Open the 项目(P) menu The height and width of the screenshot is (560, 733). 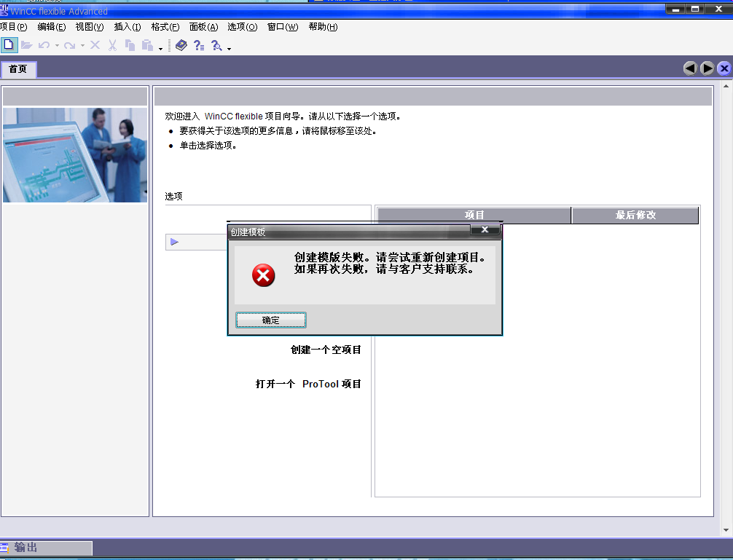[14, 27]
